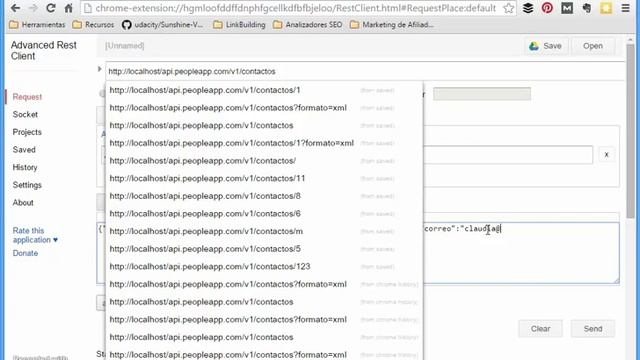Select the Socket sidebar item
This screenshot has width=640, height=360.
click(25, 114)
